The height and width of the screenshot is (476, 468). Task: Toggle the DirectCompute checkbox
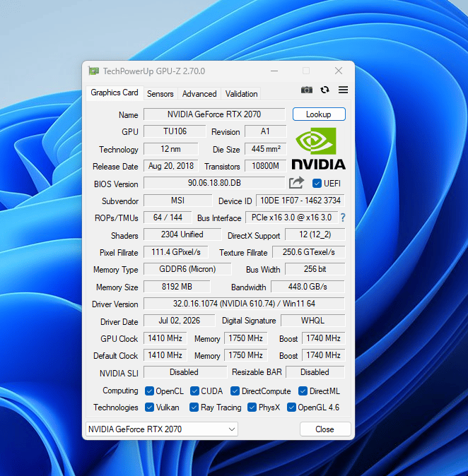(235, 391)
